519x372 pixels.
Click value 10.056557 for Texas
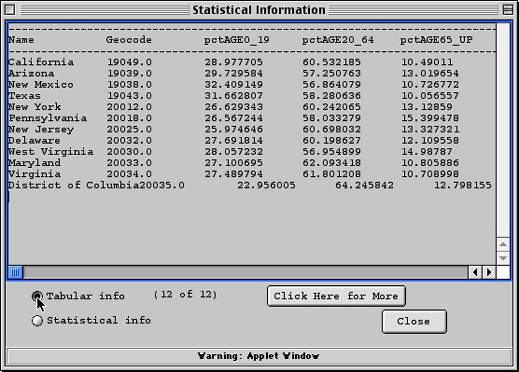(430, 96)
